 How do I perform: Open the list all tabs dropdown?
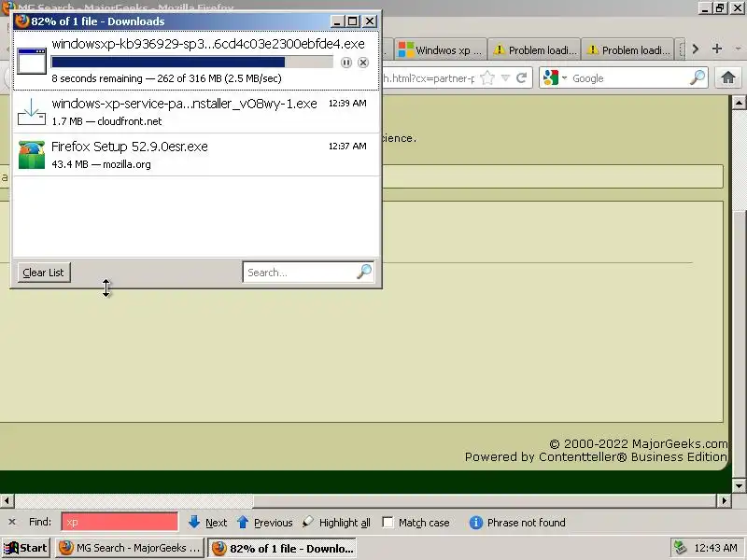pyautogui.click(x=738, y=49)
